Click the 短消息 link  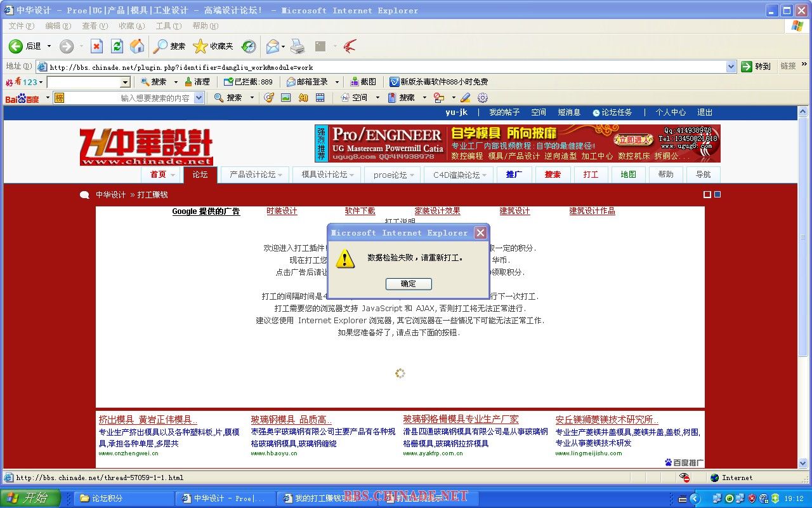[569, 112]
